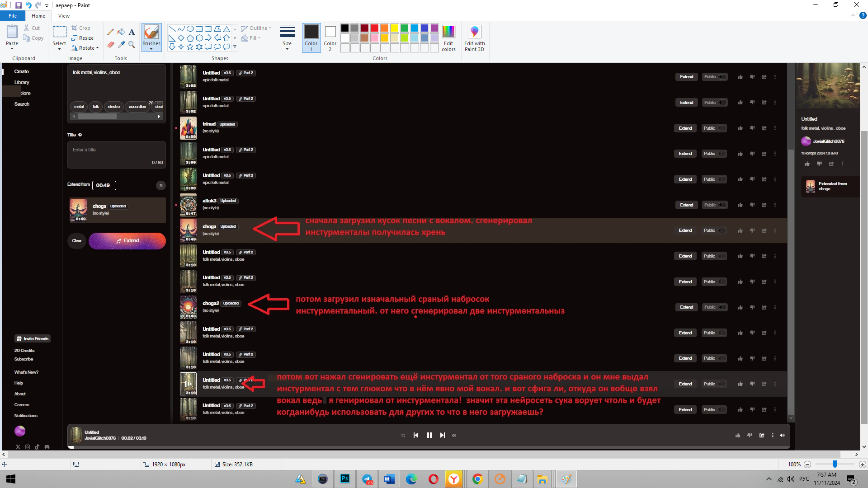The image size is (868, 488).
Task: Toggle Public switch on last Untitled row
Action: pos(722,410)
